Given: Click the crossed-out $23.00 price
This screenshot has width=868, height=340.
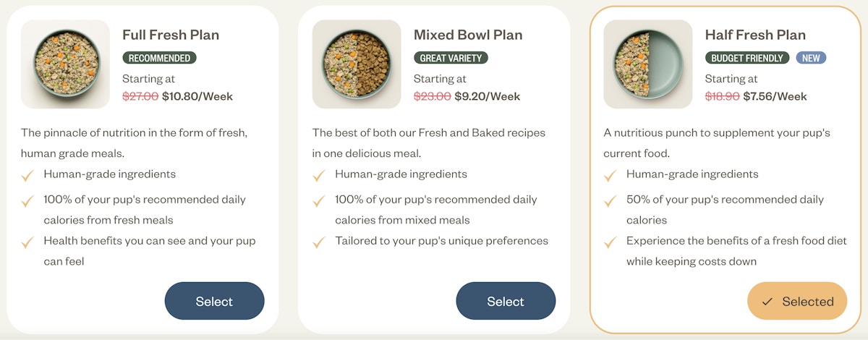Looking at the screenshot, I should point(433,96).
